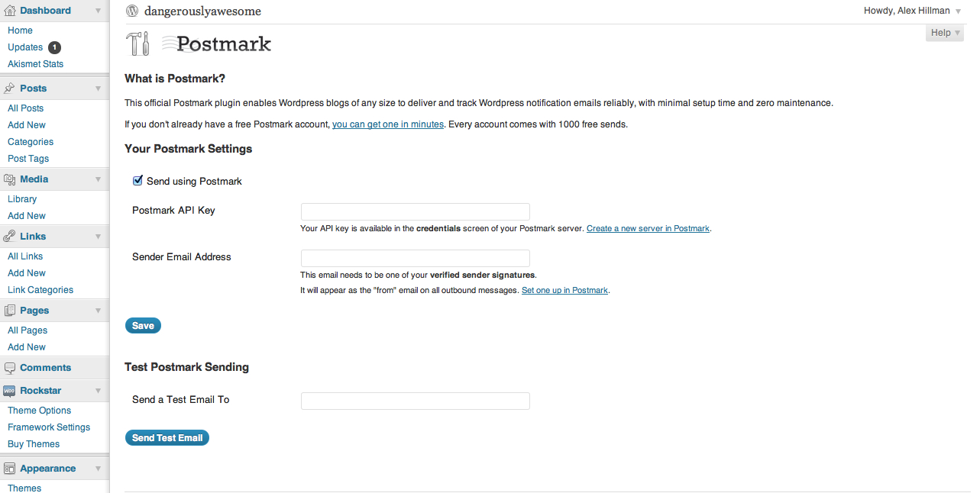Open Theme Options under Rockstar
980x493 pixels.
[39, 411]
